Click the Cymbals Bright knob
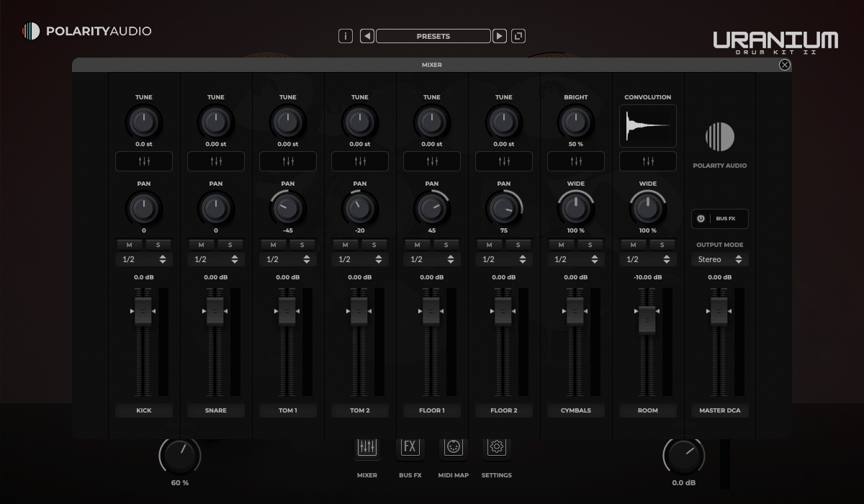This screenshot has width=864, height=504. tap(576, 122)
